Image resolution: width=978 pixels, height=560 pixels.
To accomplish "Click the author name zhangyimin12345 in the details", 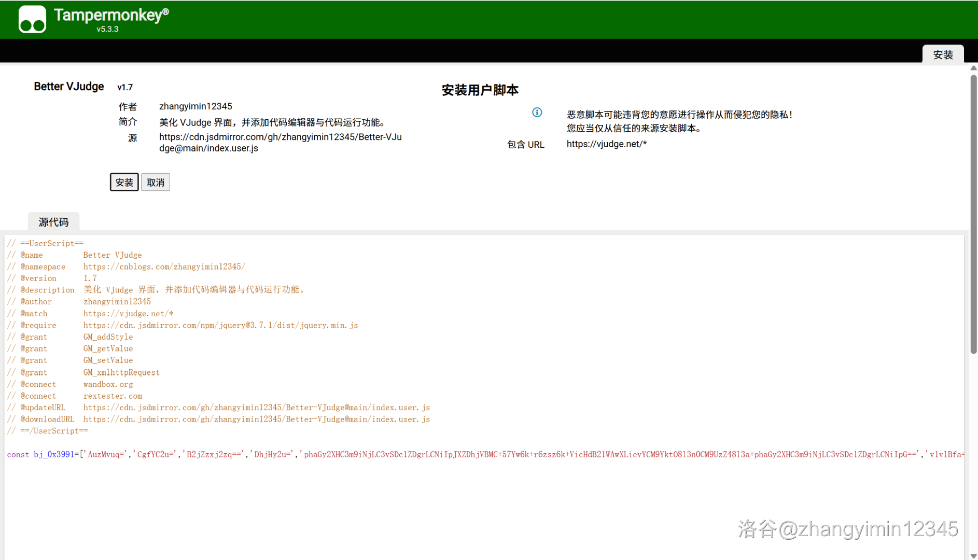I will (x=195, y=106).
